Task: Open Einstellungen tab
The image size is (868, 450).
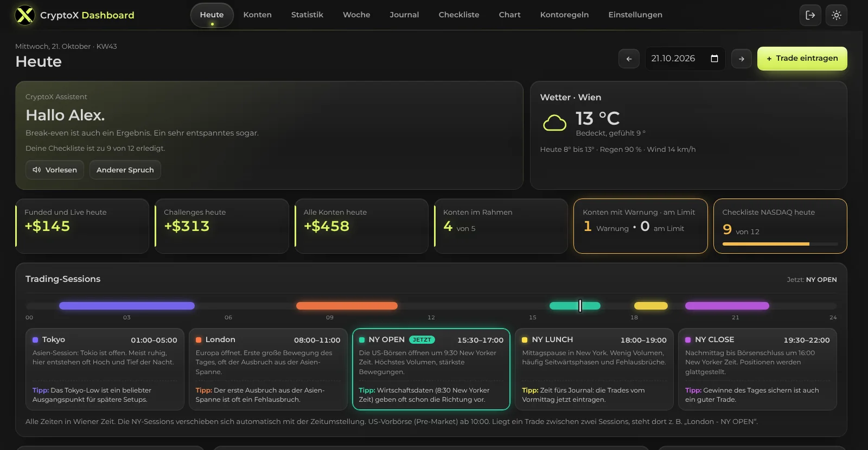Action: [x=635, y=15]
